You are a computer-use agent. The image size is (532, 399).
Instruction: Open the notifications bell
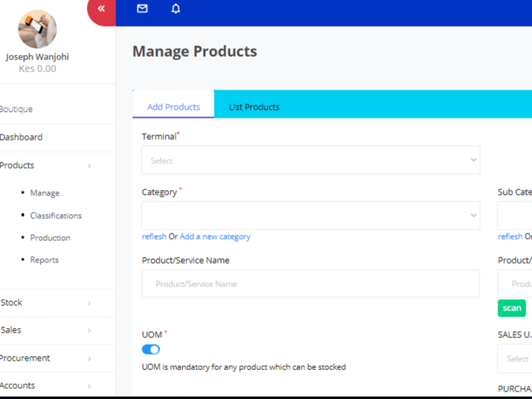tap(176, 9)
